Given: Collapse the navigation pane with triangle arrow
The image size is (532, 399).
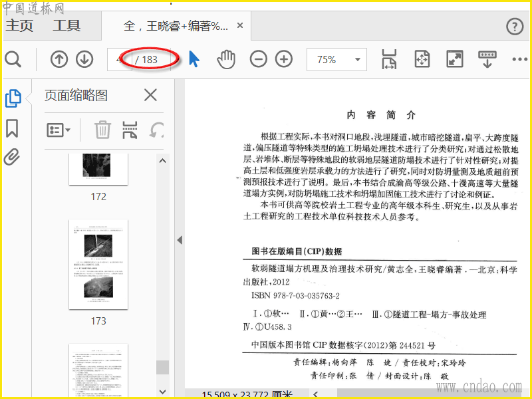Looking at the screenshot, I should [180, 240].
